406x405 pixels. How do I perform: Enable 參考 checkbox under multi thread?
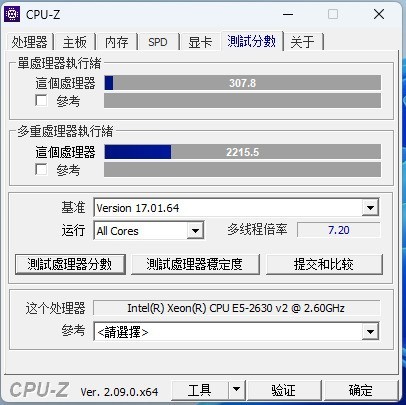coord(41,169)
